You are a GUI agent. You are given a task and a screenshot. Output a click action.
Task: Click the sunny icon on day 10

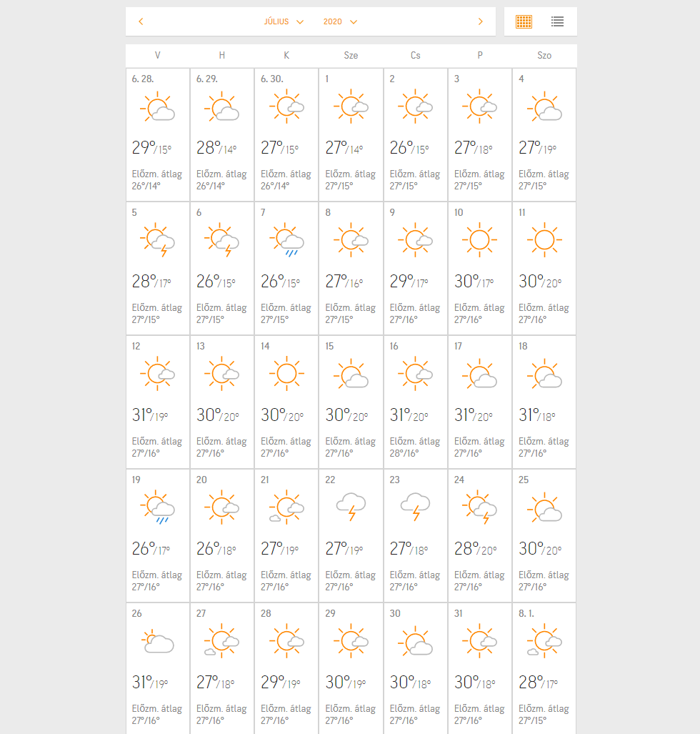coord(480,240)
